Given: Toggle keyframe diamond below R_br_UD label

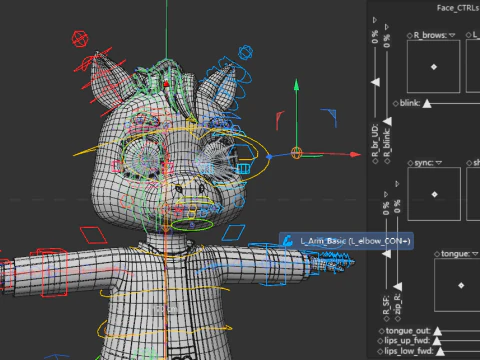Looking at the screenshot, I should [x=376, y=161].
